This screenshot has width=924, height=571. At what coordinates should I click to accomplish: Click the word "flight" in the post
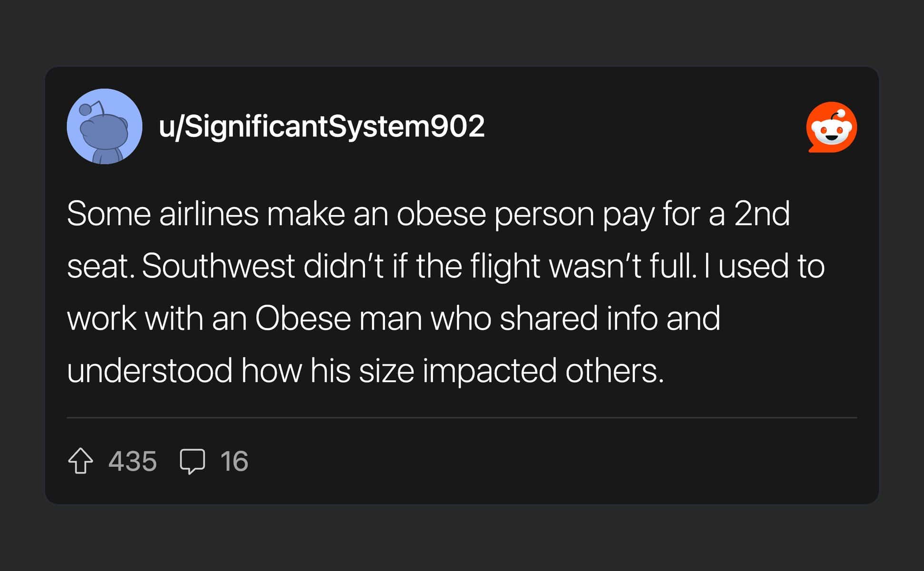point(505,266)
